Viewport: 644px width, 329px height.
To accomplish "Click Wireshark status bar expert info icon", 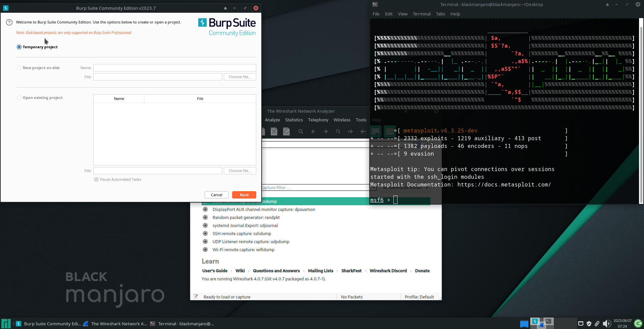I will click(196, 296).
